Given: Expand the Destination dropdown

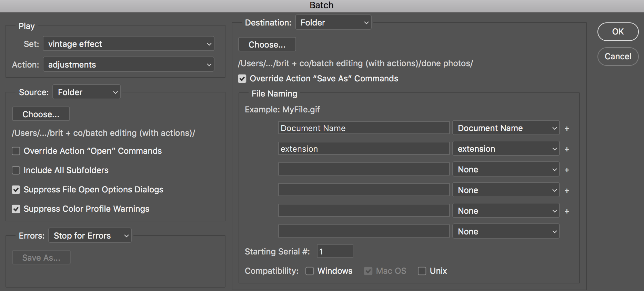Looking at the screenshot, I should click(333, 22).
